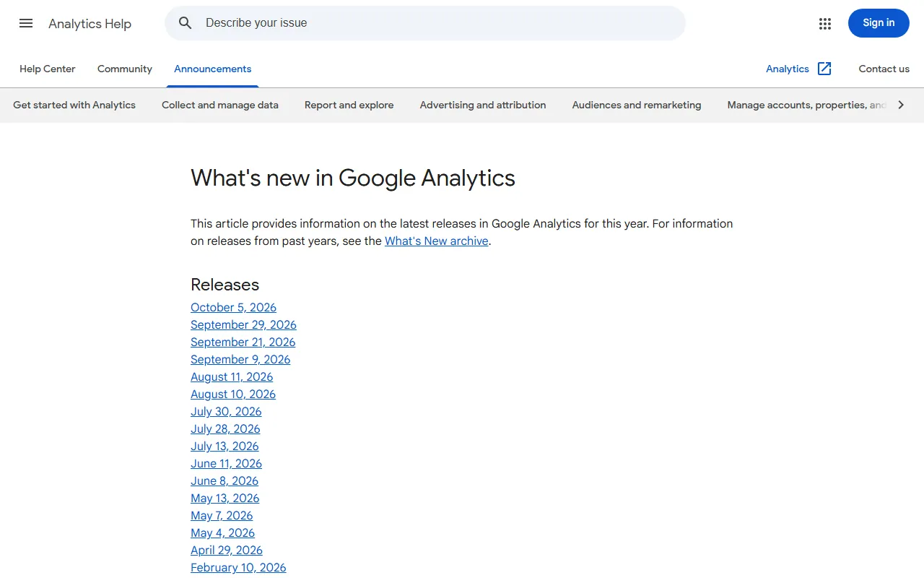Click the What's new in Google Analytics heading
This screenshot has width=924, height=578.
click(353, 178)
